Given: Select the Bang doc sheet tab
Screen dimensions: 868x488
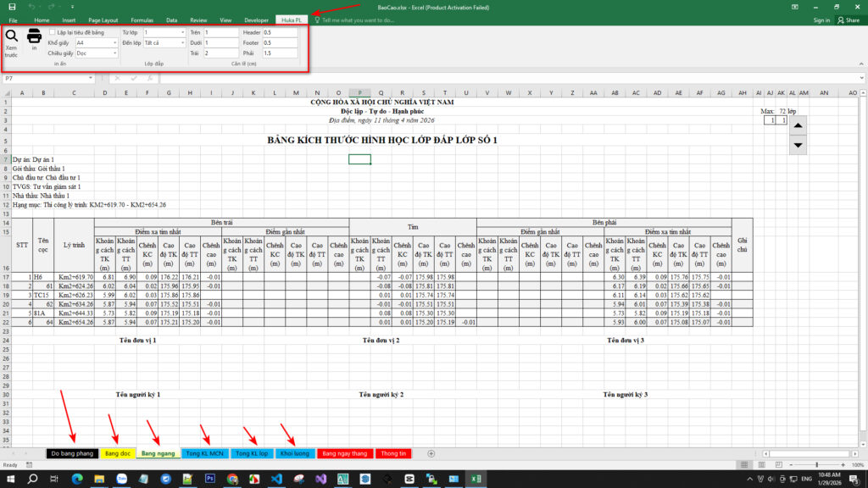Looking at the screenshot, I should (118, 454).
